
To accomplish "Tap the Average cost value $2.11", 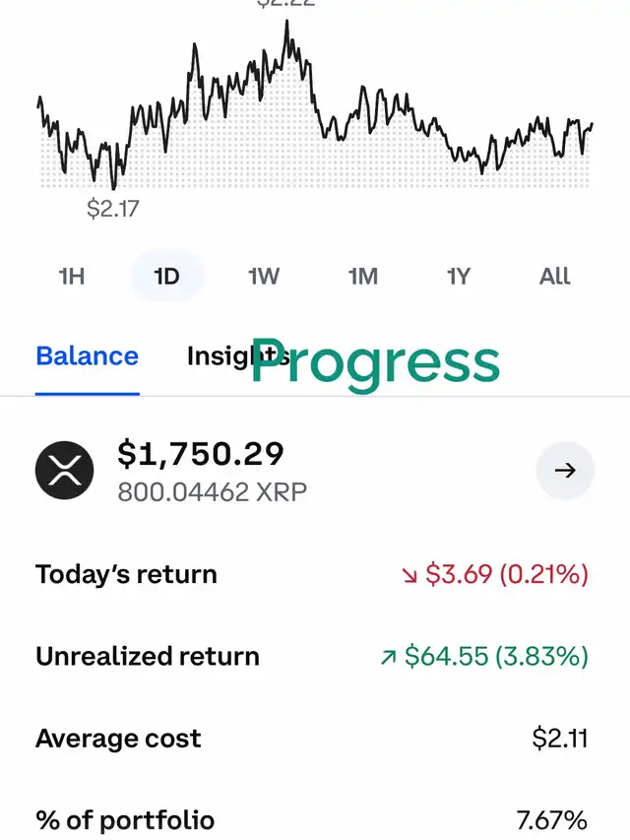I will tap(560, 739).
